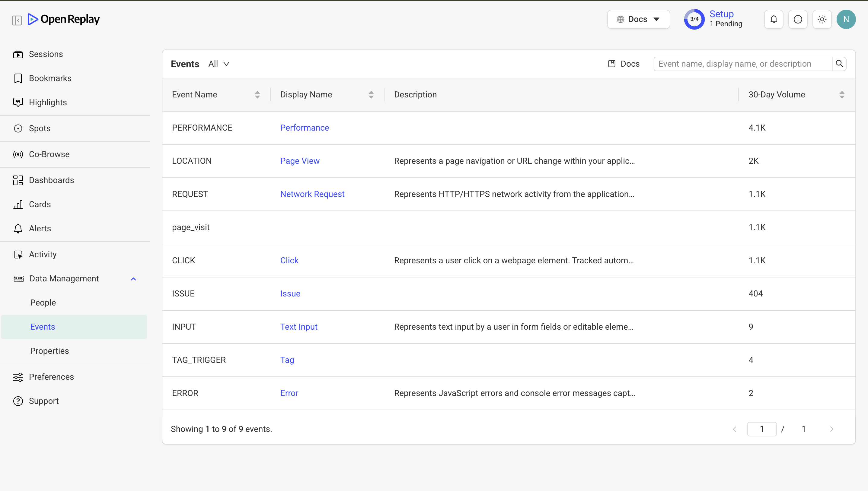Click the Spots icon in sidebar
Image resolution: width=868 pixels, height=491 pixels.
pos(18,128)
